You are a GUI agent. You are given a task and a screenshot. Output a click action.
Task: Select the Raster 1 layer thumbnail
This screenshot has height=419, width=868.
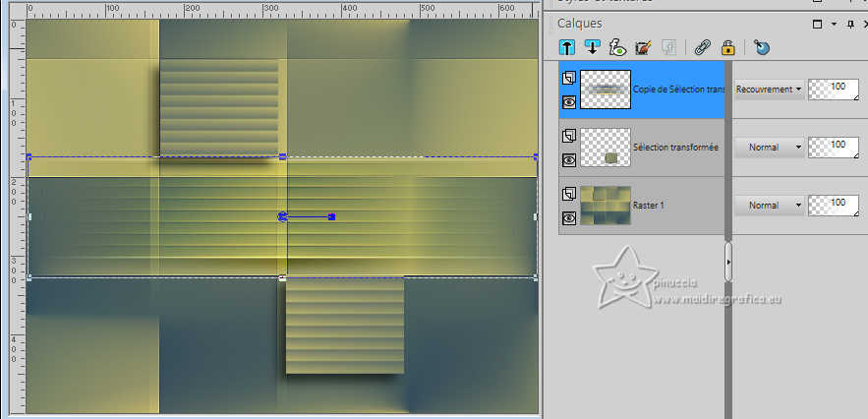coord(606,206)
